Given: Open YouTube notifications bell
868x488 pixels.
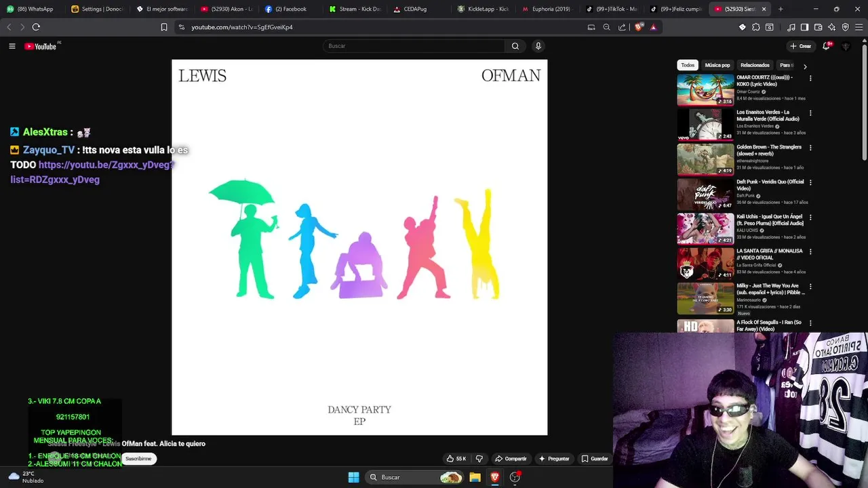Looking at the screenshot, I should click(826, 46).
